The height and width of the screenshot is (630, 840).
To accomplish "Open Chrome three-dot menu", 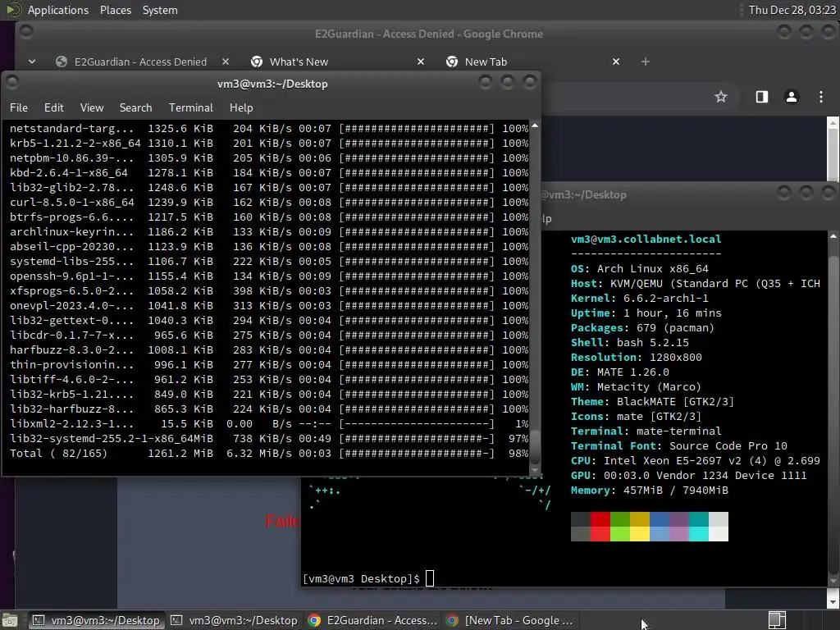I will point(820,97).
